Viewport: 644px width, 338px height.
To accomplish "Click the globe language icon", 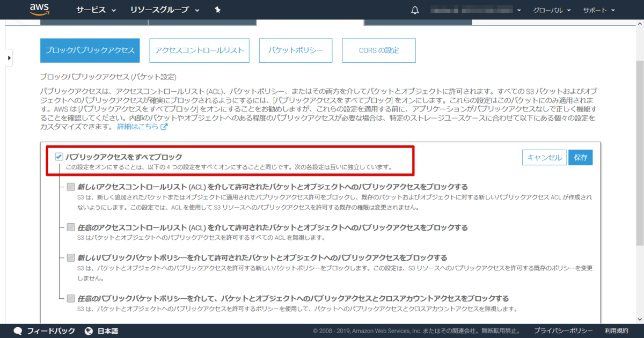I will pos(89,331).
